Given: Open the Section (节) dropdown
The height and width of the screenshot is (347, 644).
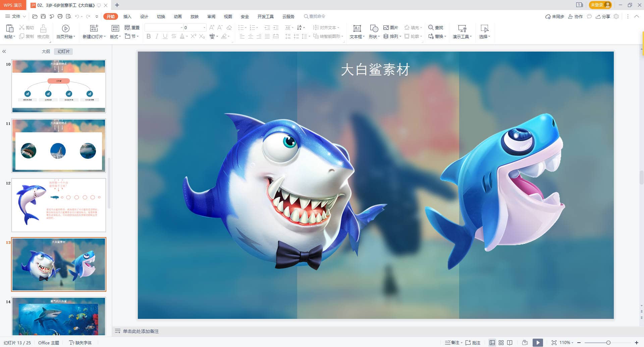Looking at the screenshot, I should (132, 36).
